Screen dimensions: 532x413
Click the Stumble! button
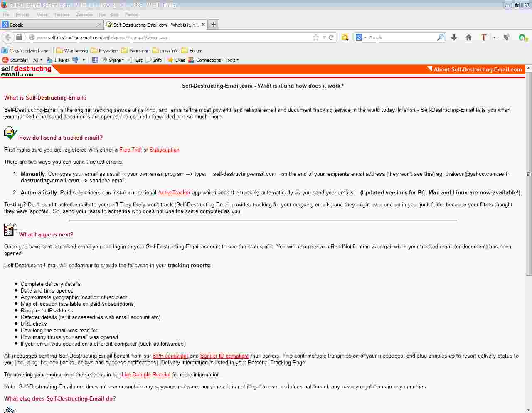(x=15, y=60)
